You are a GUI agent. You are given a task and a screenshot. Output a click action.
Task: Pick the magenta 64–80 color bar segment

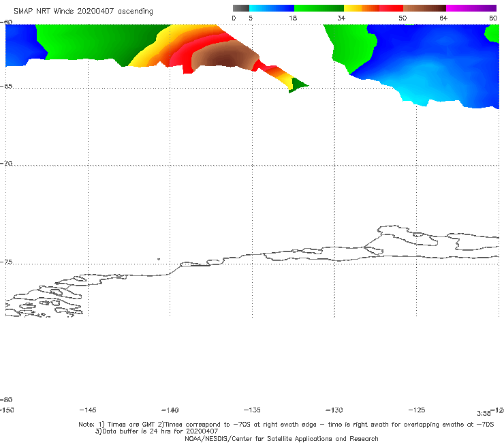coord(471,8)
